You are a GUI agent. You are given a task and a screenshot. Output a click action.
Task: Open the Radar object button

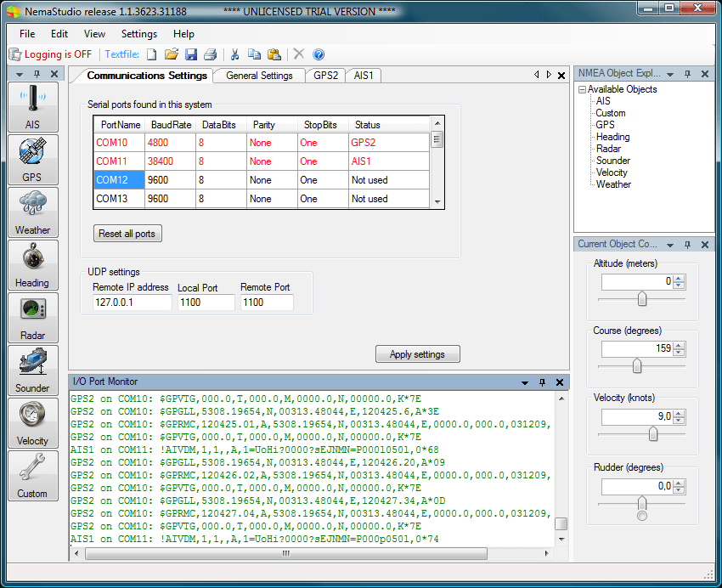[x=32, y=318]
